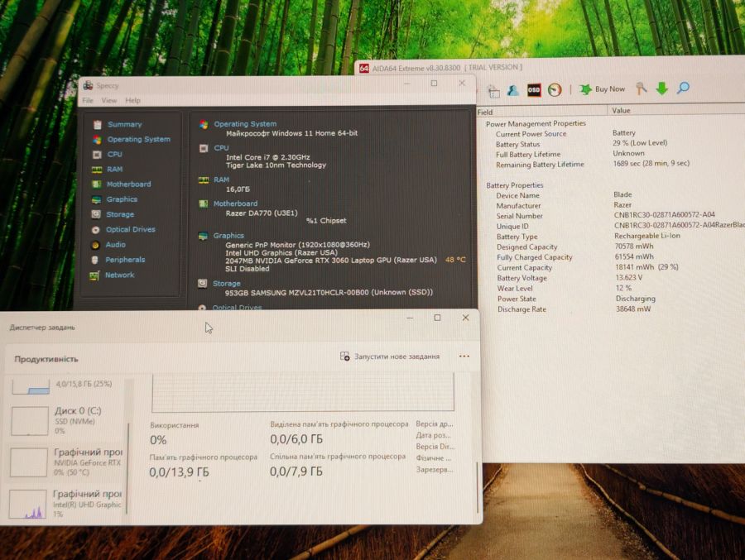Click the Speccy app icon in title bar
The height and width of the screenshot is (560, 745).
point(89,86)
